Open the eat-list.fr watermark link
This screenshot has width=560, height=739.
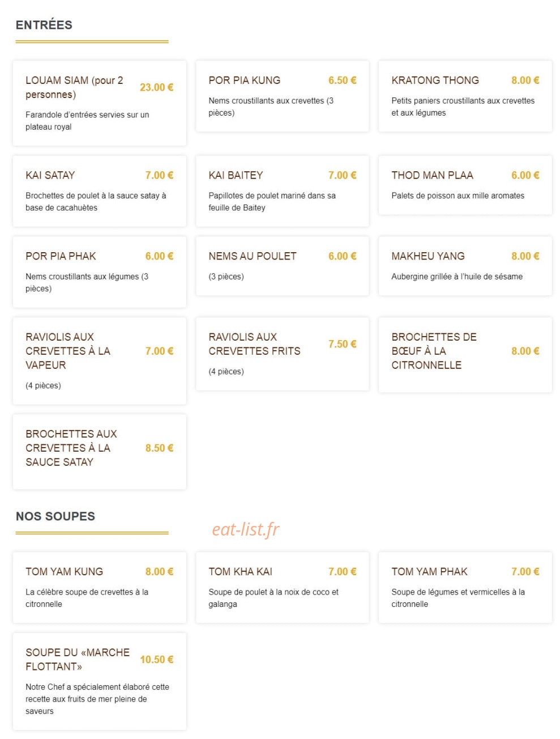coord(246,529)
